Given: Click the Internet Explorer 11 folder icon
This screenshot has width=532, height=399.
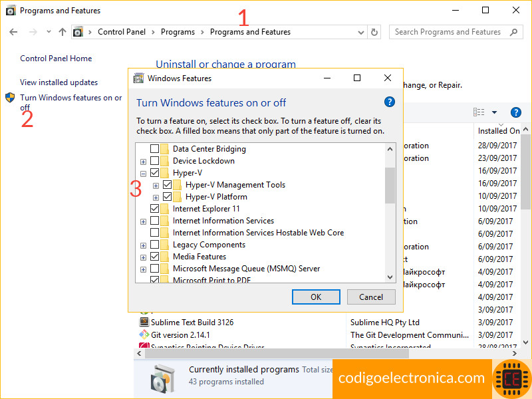Looking at the screenshot, I should 164,209.
